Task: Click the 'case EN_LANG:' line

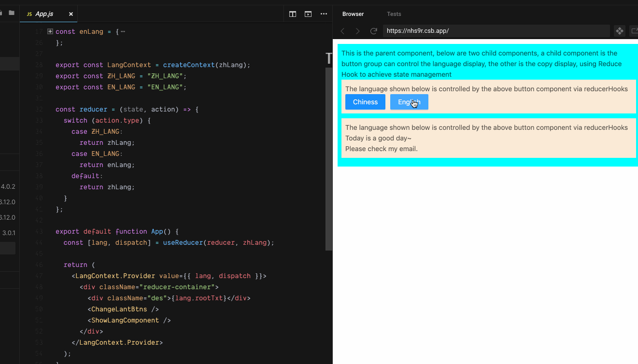Action: point(97,154)
